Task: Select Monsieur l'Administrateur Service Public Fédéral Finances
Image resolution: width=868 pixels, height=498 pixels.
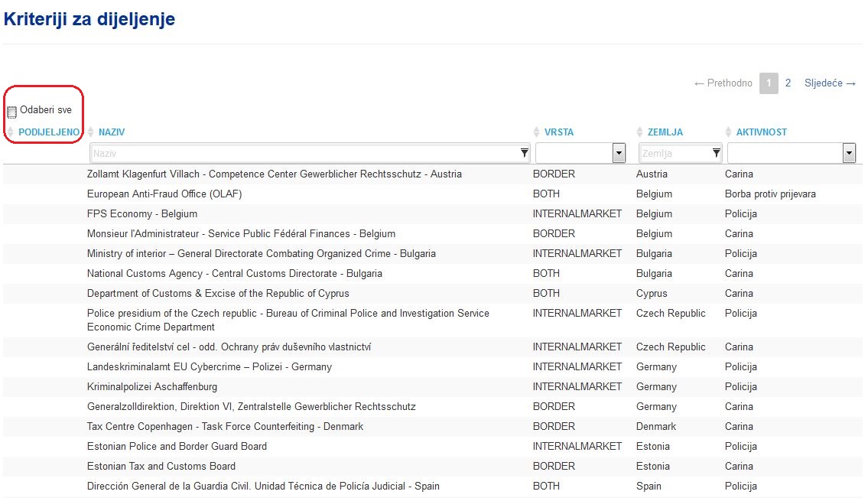Action: click(241, 234)
